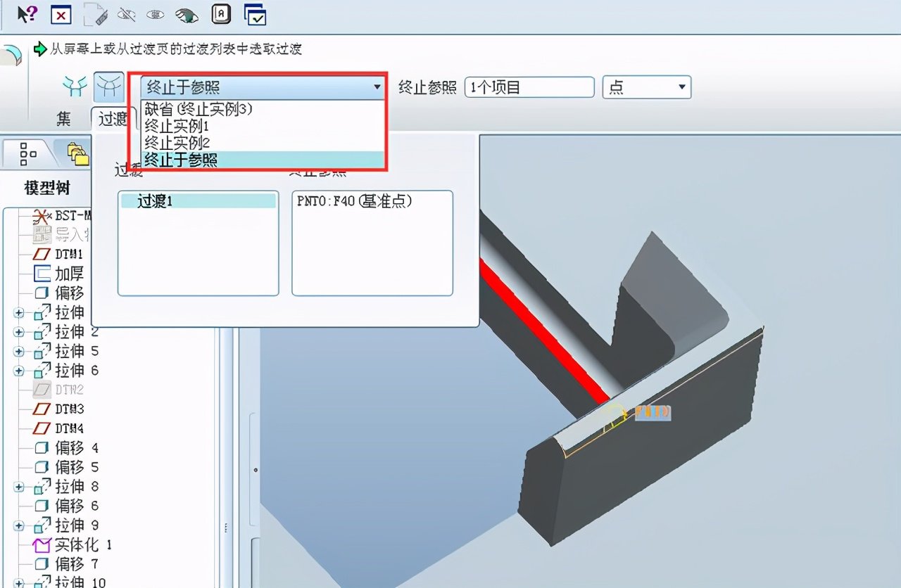Switch to set mode round icon
901x588 pixels.
(74, 86)
